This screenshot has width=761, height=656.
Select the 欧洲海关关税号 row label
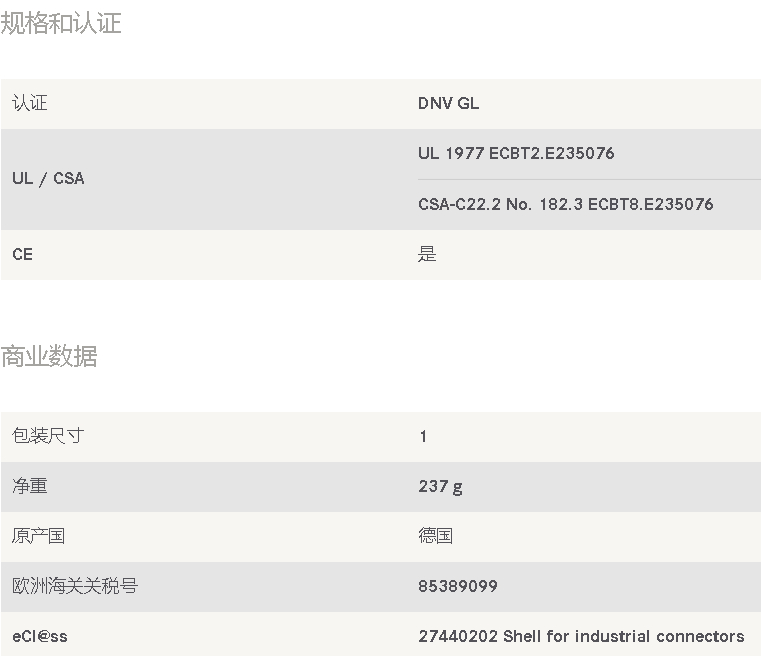[75, 586]
